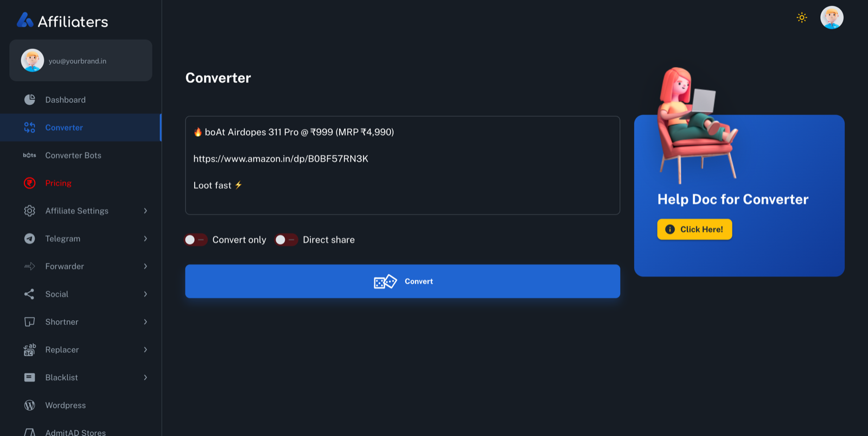Click the dice icon on Convert button
The width and height of the screenshot is (868, 436).
pyautogui.click(x=385, y=281)
